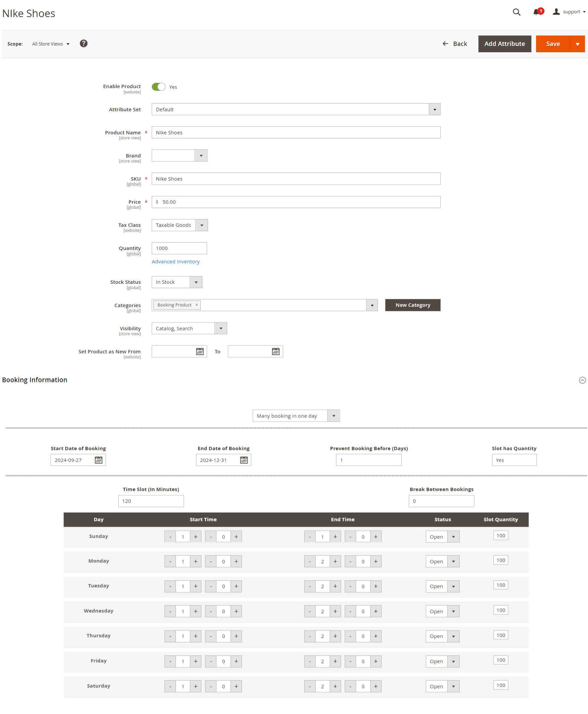Image resolution: width=588 pixels, height=714 pixels.
Task: Increase Sunday end hour with plus
Action: coord(335,536)
